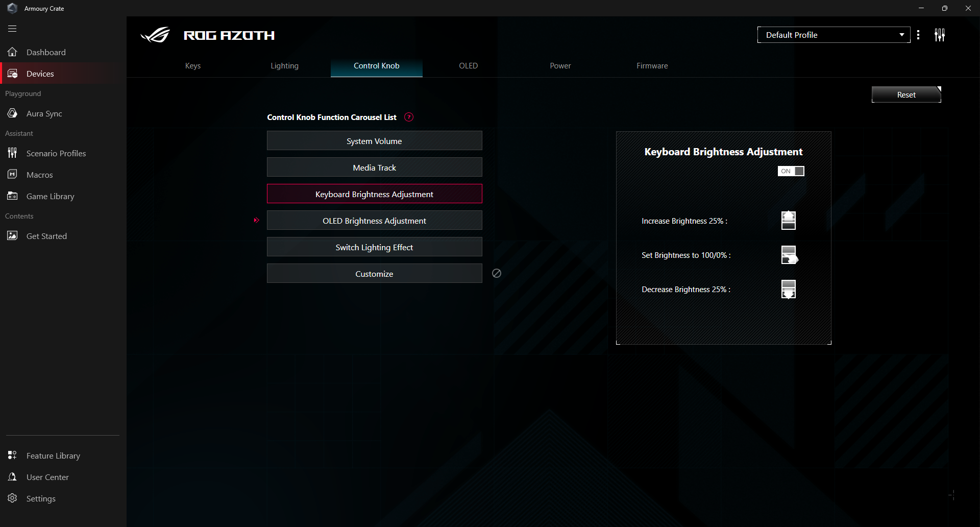980x527 pixels.
Task: Click the help question mark icon
Action: tap(409, 117)
